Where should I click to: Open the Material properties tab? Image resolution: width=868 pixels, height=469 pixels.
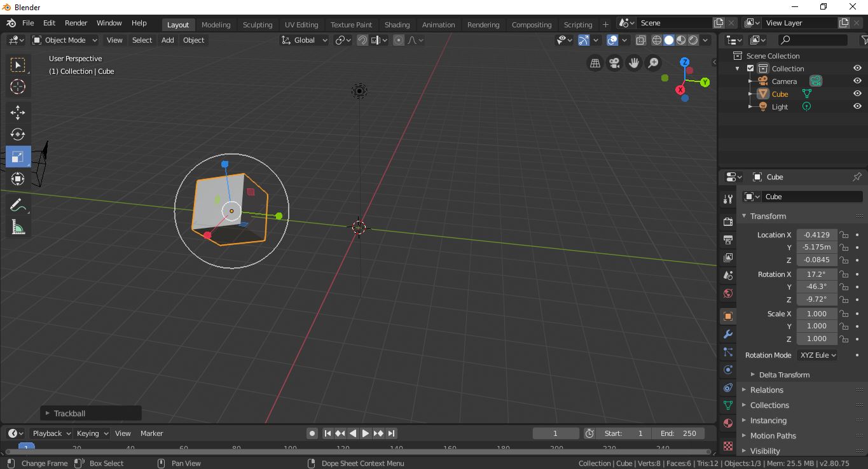(727, 423)
